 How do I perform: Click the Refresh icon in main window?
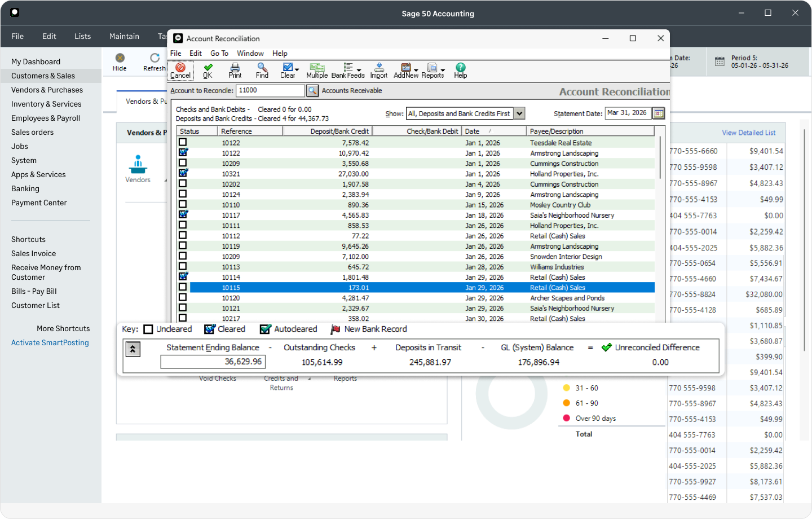[x=155, y=58]
